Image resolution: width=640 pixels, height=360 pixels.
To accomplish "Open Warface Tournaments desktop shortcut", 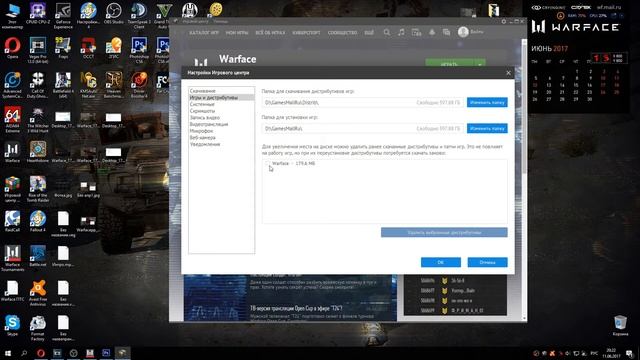I will click(x=12, y=258).
